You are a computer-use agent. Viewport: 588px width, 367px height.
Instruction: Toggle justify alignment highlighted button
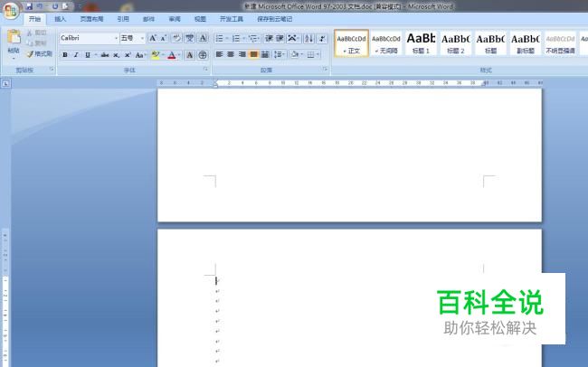click(x=254, y=55)
